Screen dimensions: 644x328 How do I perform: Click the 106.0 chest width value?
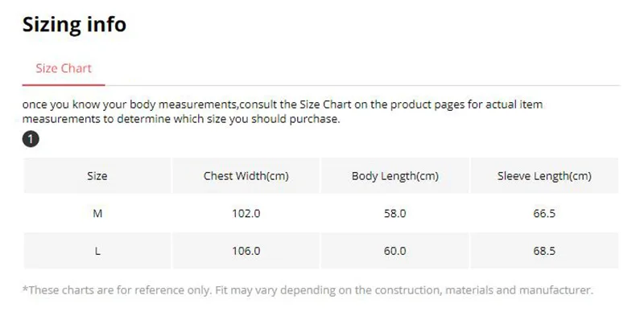coord(246,251)
